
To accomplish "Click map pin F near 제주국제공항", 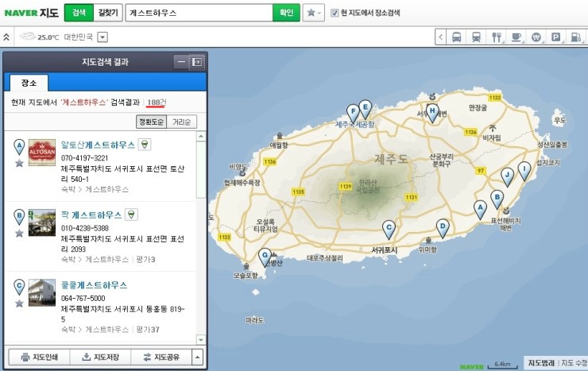I will click(x=353, y=113).
